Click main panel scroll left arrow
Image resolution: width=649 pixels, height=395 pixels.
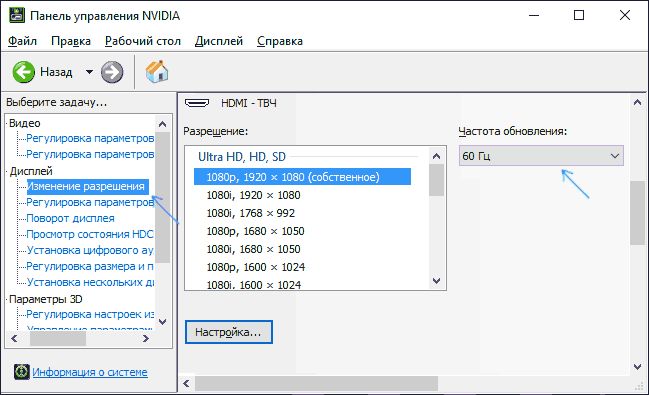187,384
